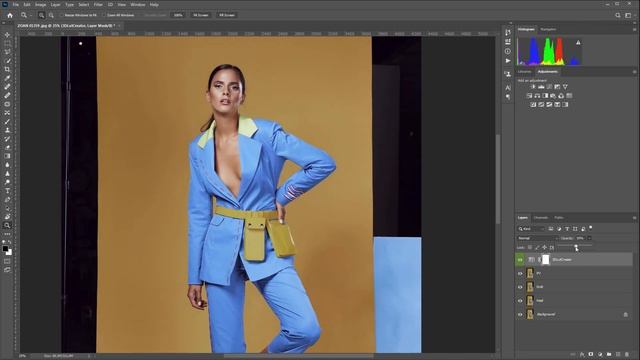
Task: Click the Home icon in options bar
Action: pos(10,15)
